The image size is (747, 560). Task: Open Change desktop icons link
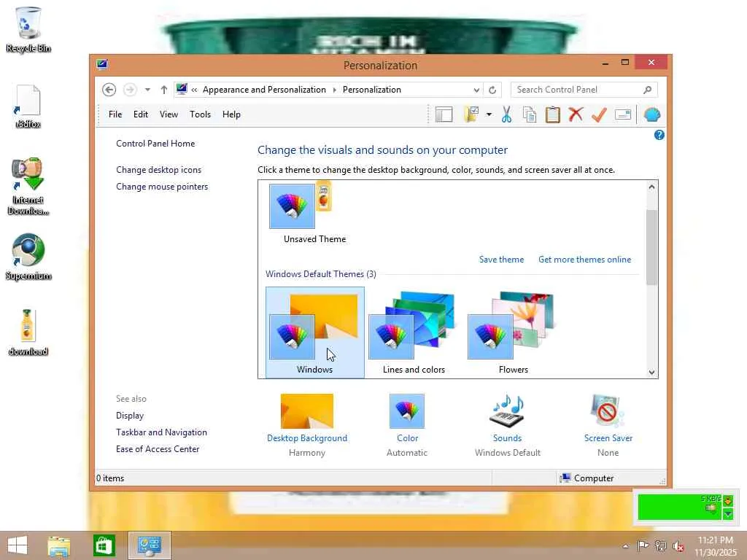click(158, 170)
